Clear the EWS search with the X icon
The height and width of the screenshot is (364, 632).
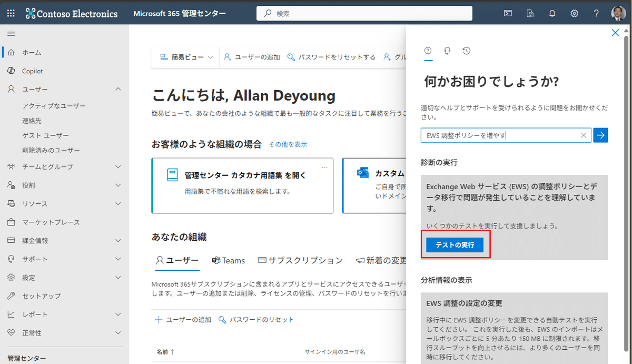(x=583, y=135)
